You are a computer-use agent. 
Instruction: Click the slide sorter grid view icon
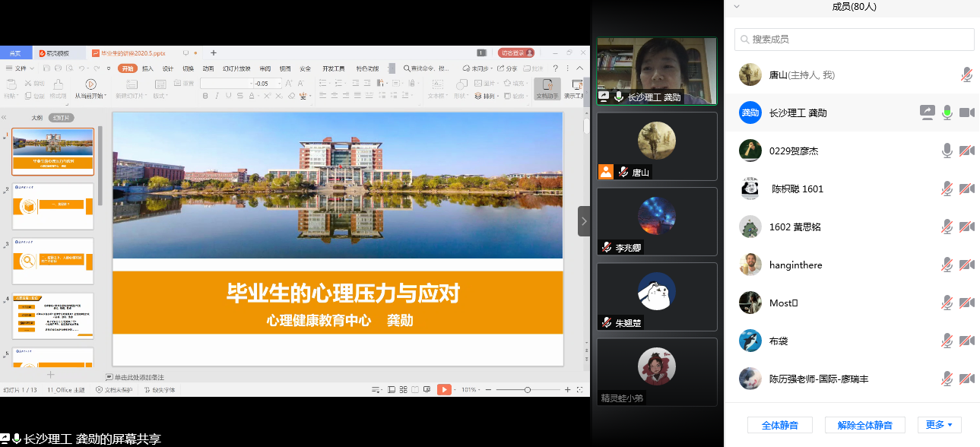pos(402,389)
